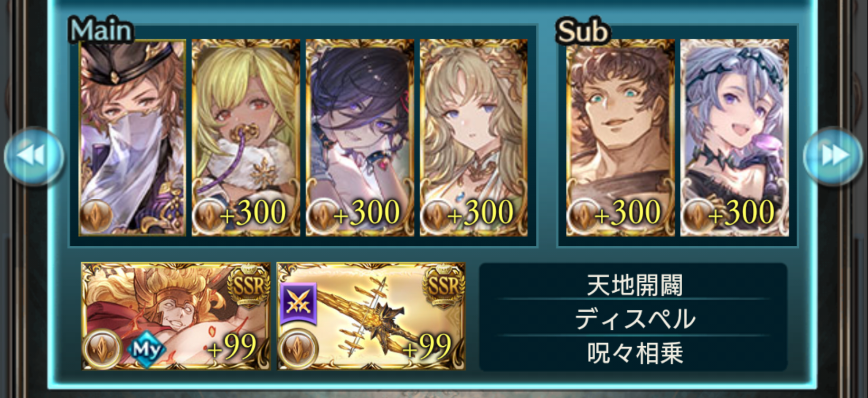Screen dimensions: 868x398
Task: Select the 呪々相乗 skill entry
Action: point(634,353)
